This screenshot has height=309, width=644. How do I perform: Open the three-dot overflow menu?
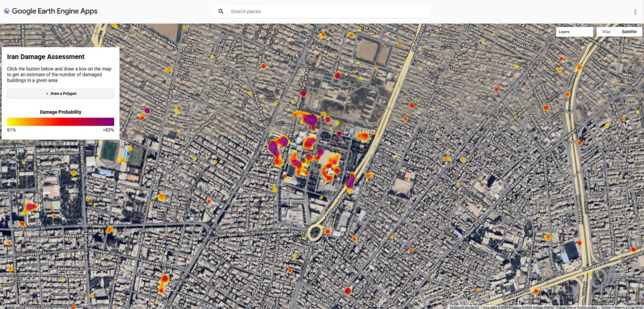coord(634,11)
